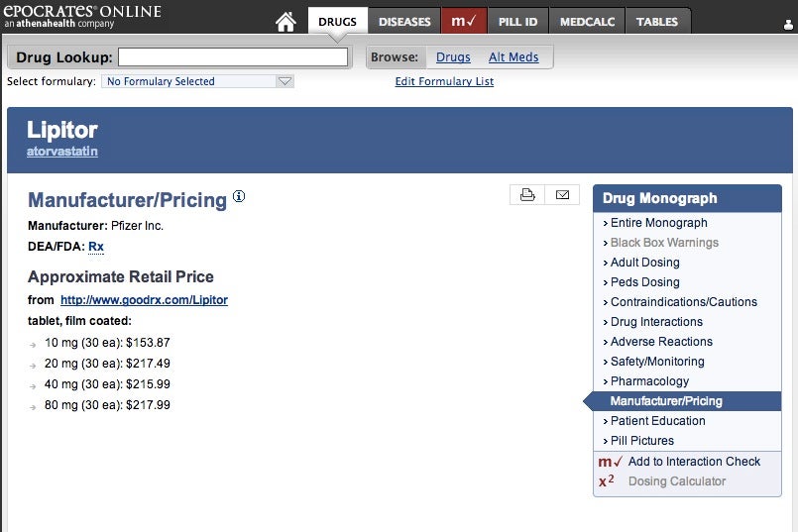This screenshot has height=532, width=798.
Task: Click the Epocrates Online logo
Action: click(82, 16)
